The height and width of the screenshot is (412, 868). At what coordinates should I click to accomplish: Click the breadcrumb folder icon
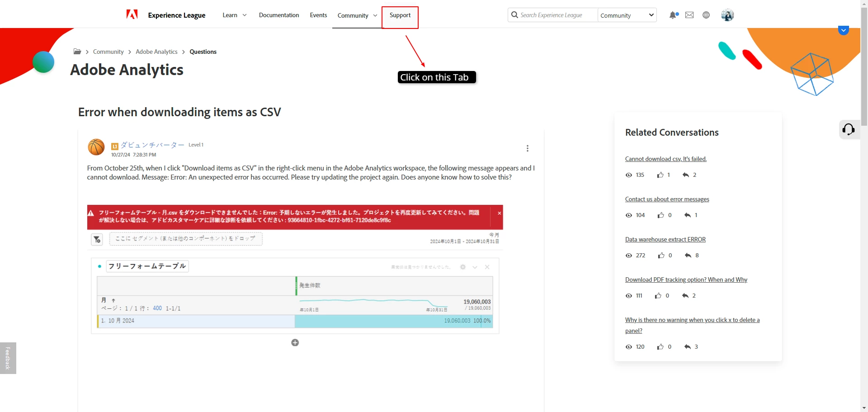(77, 52)
